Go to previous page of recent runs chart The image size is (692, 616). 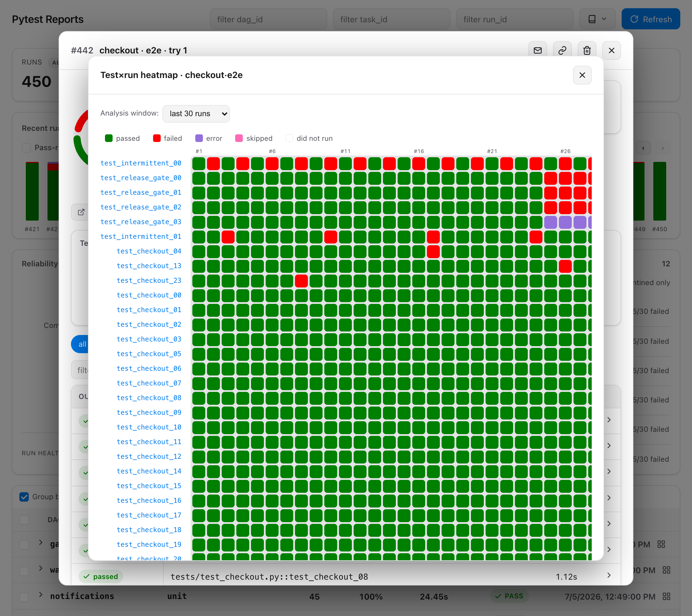[643, 148]
